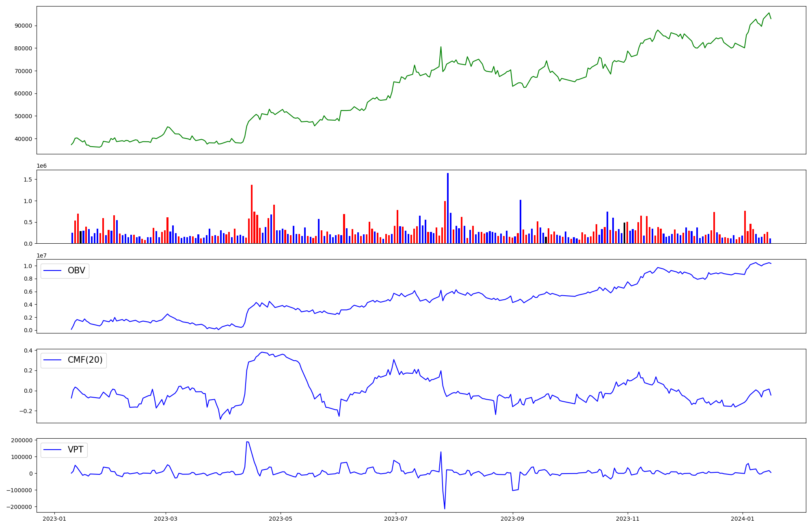The height and width of the screenshot is (528, 812).
Task: Click the VPT legend label
Action: [x=76, y=450]
